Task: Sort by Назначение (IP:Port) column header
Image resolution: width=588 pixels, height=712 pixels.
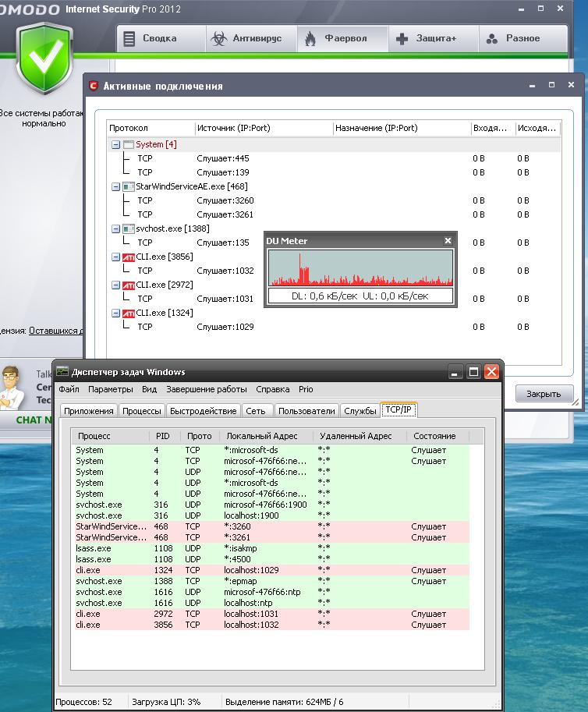Action: click(402, 128)
